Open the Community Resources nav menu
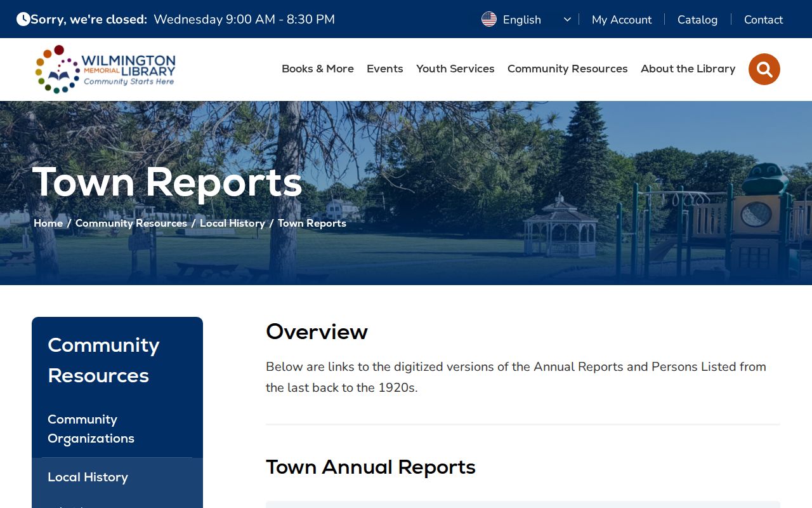 tap(568, 69)
